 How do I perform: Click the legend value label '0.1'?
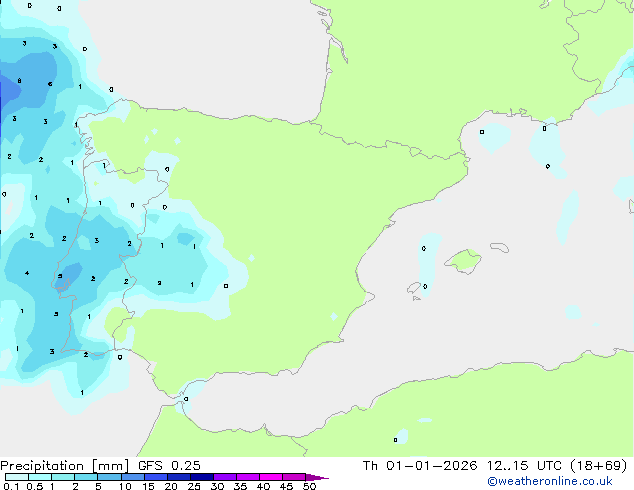11,486
